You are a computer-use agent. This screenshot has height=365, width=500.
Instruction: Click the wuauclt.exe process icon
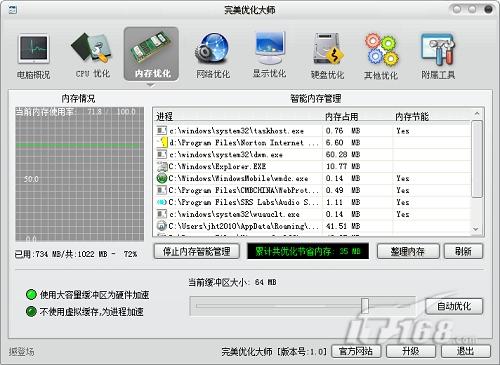coord(162,214)
